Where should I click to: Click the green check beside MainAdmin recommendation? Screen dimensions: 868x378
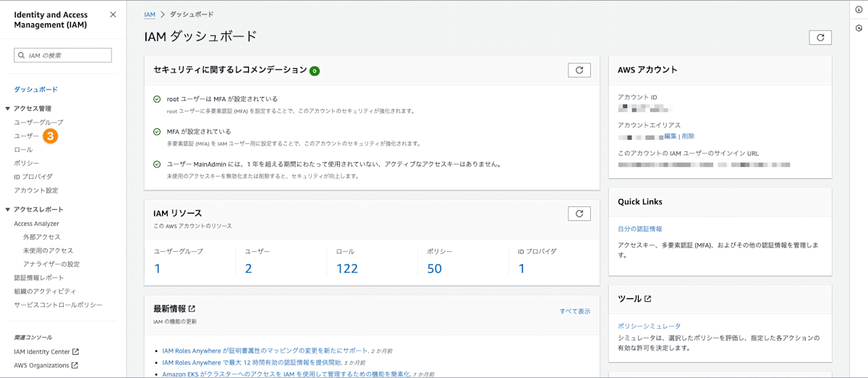click(157, 164)
